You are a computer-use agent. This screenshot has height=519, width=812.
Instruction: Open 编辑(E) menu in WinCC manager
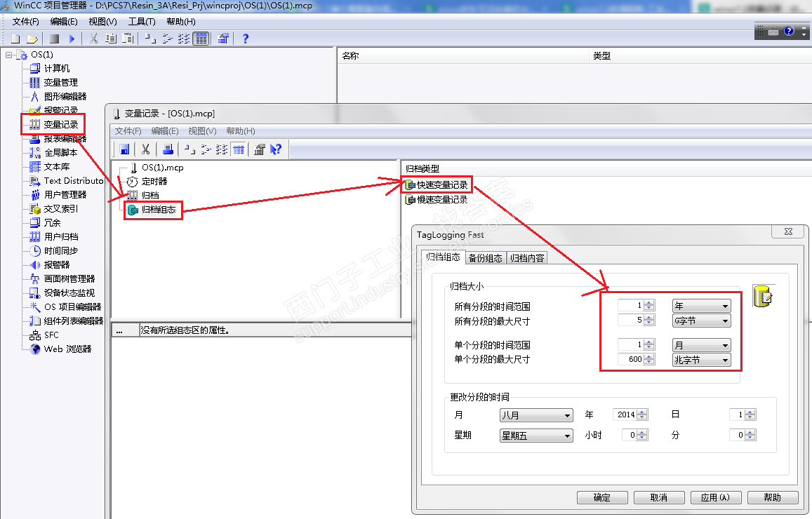[x=64, y=22]
